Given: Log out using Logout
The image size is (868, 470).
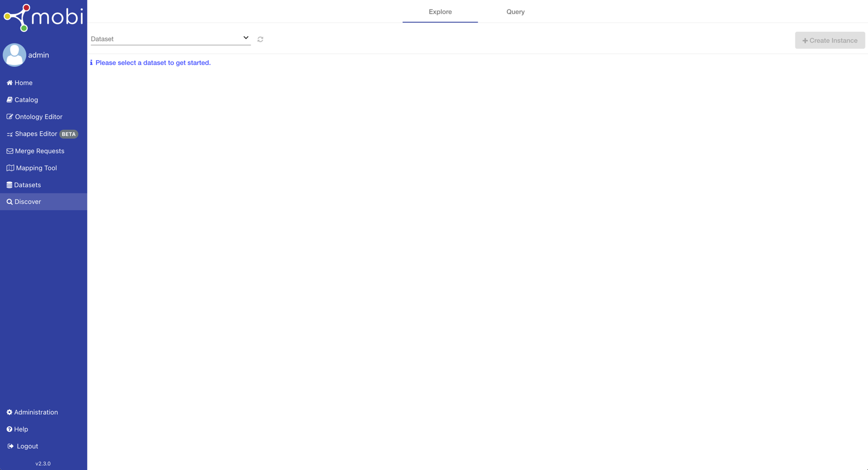Looking at the screenshot, I should coord(43,446).
